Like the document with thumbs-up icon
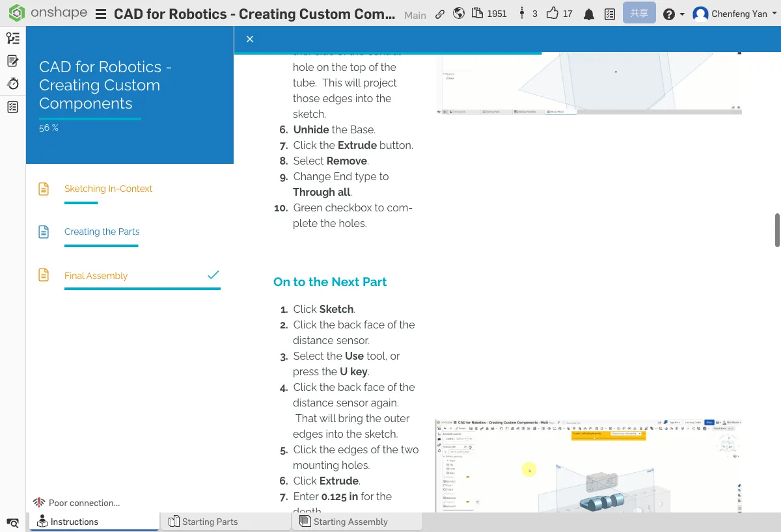The width and height of the screenshot is (781, 532). pos(553,14)
